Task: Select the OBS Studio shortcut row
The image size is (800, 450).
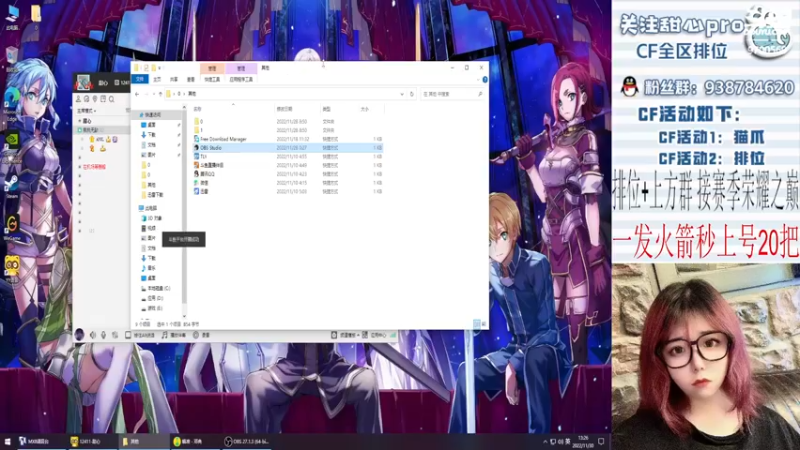Action: click(x=287, y=147)
